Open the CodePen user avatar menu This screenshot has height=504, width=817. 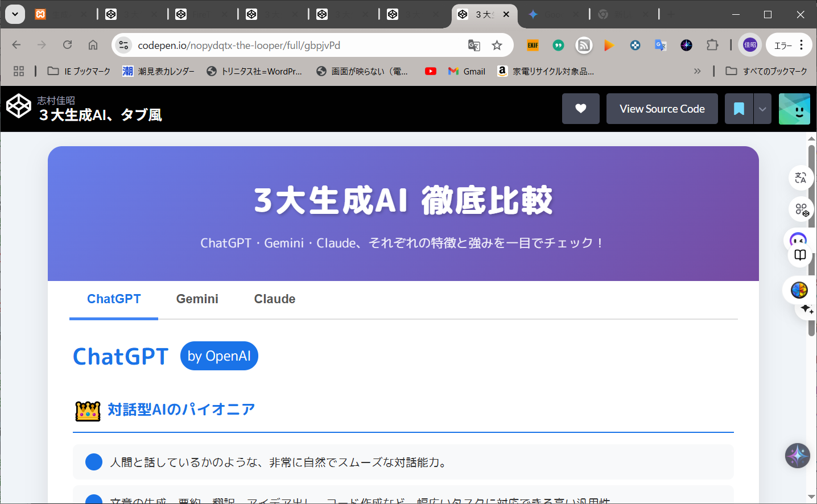[x=794, y=109]
